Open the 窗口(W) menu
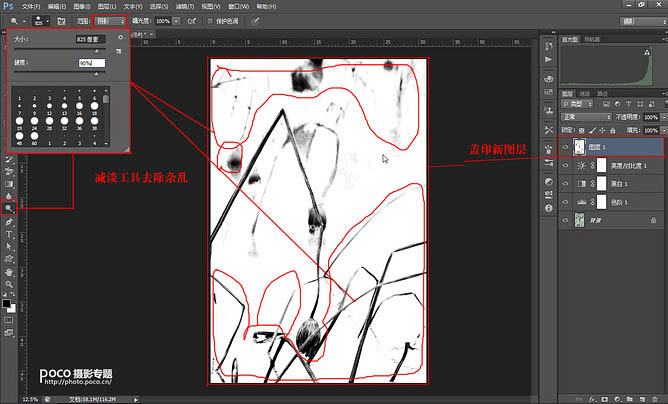Viewport: 668px width, 404px height. 238,6
